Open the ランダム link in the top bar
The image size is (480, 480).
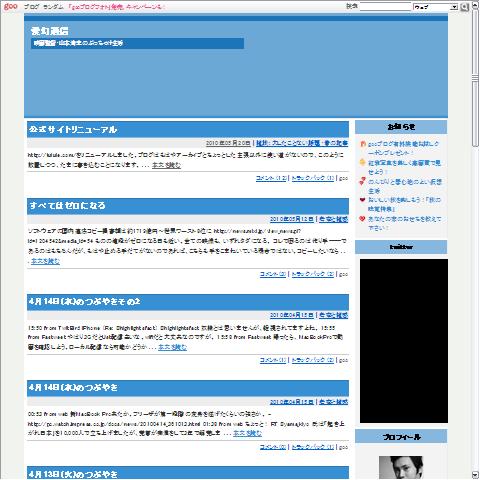click(x=53, y=7)
